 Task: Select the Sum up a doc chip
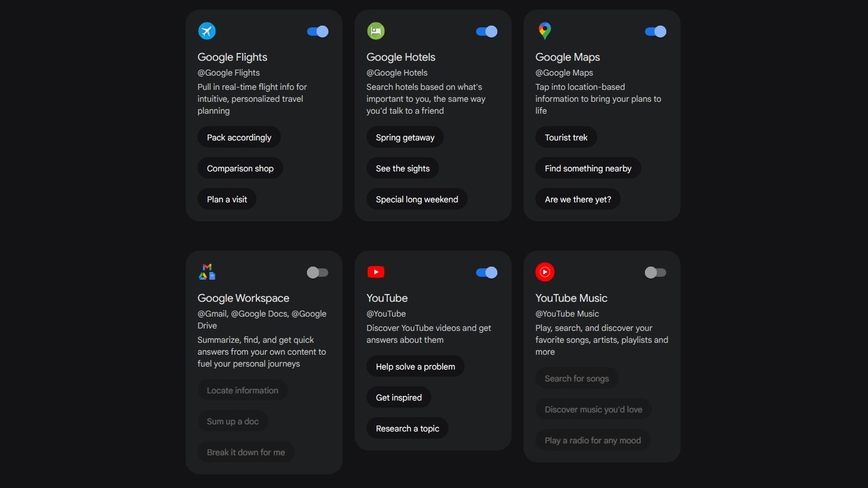[x=233, y=421]
